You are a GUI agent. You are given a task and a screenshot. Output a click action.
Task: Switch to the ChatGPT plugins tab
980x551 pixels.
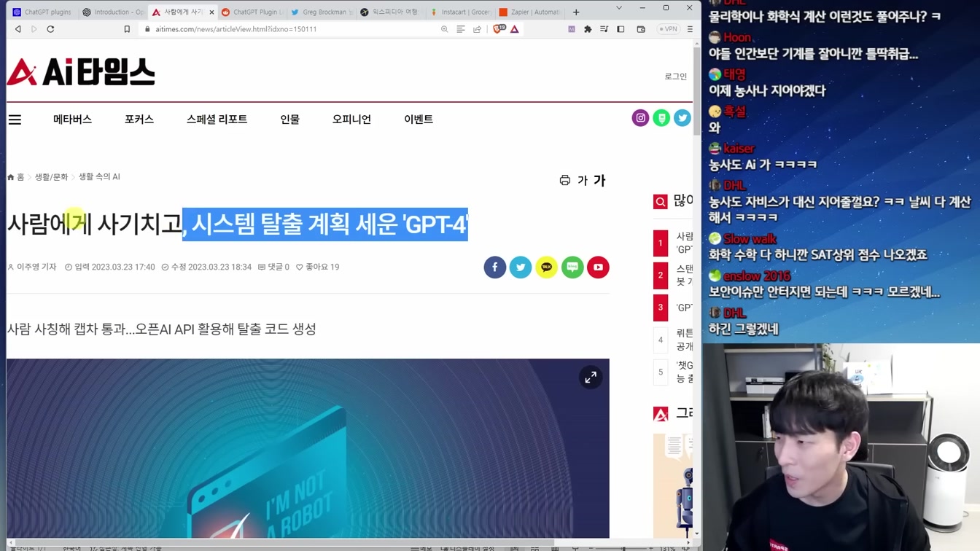click(x=42, y=12)
